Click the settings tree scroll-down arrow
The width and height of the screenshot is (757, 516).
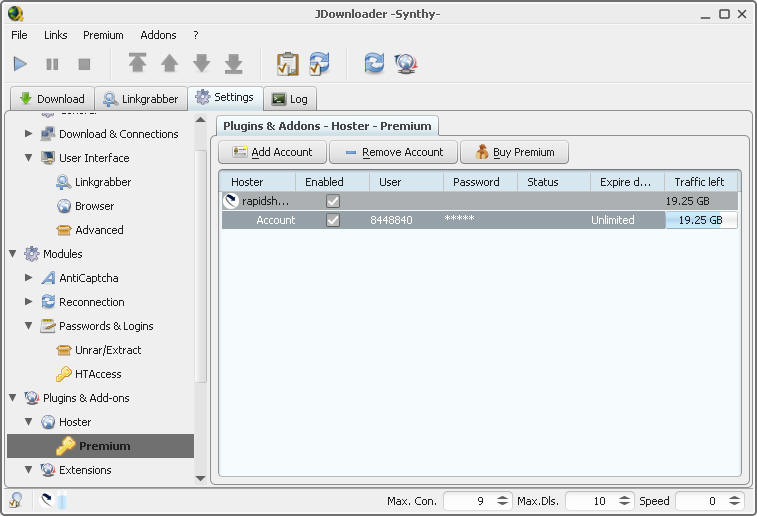coord(200,478)
